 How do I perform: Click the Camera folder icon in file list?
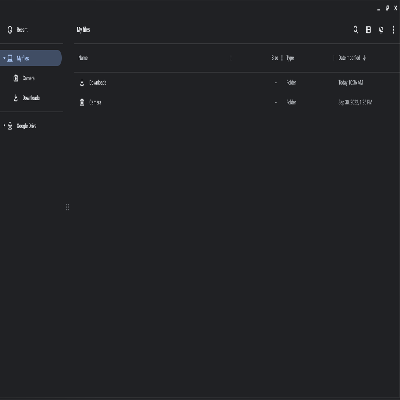point(82,102)
